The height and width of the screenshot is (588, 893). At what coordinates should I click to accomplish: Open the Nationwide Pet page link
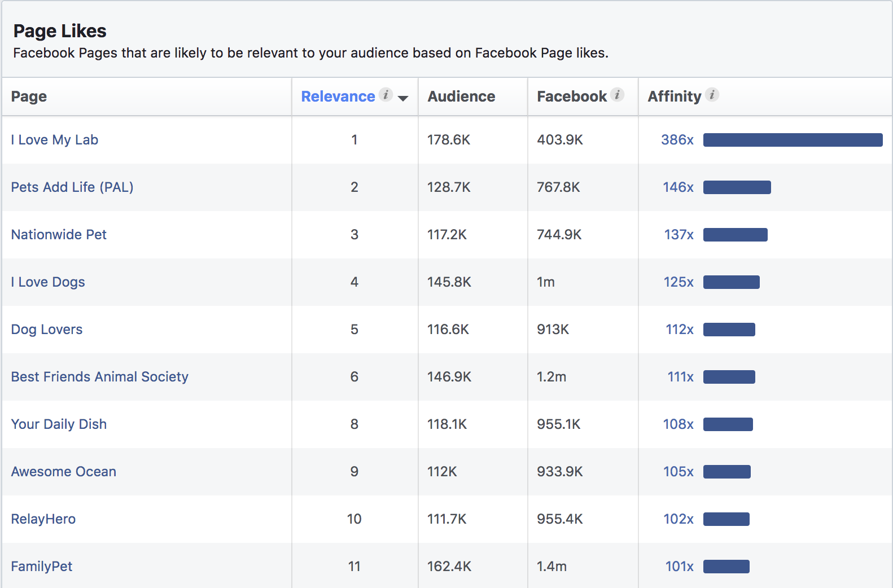coord(59,235)
